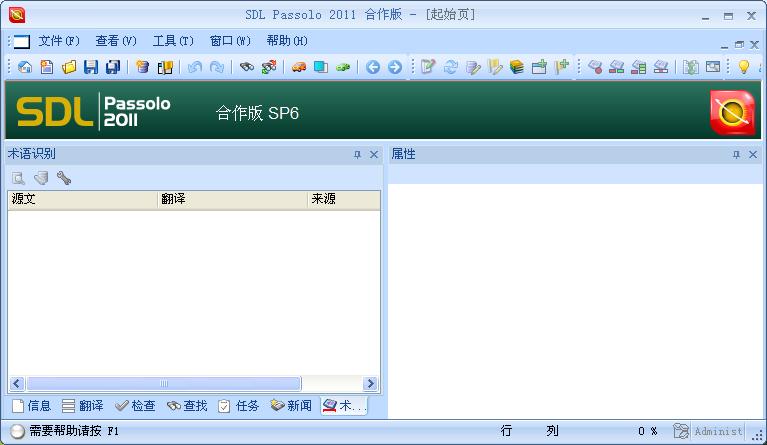The width and height of the screenshot is (767, 445).
Task: Pin the 属性 panel
Action: pos(736,155)
